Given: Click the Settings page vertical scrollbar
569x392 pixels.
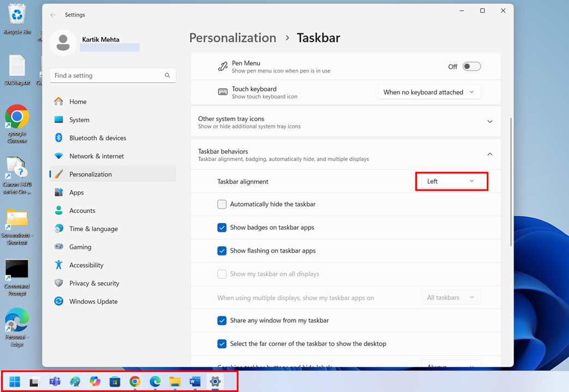Looking at the screenshot, I should click(x=511, y=182).
